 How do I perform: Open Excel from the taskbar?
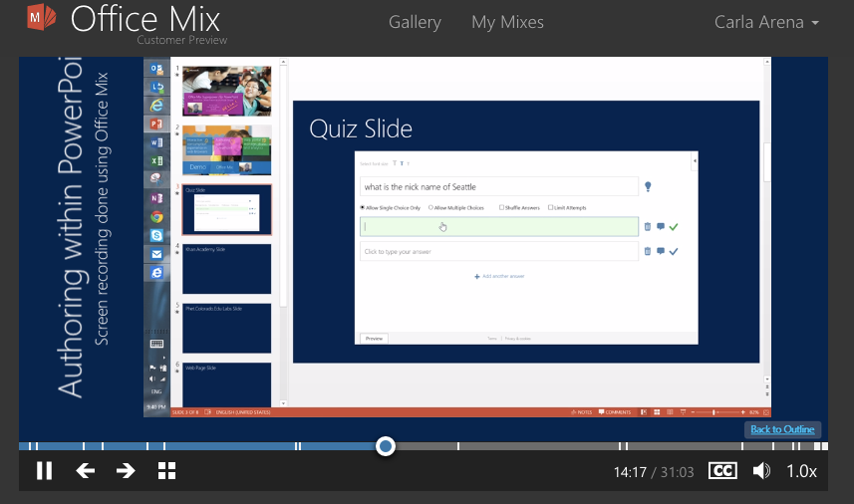click(x=156, y=161)
